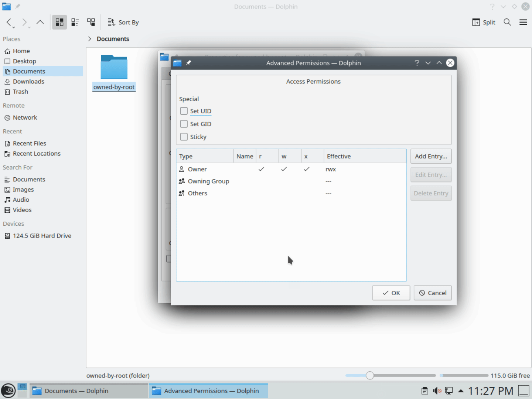
Task: Click the disk space usage bar
Action: click(464, 375)
